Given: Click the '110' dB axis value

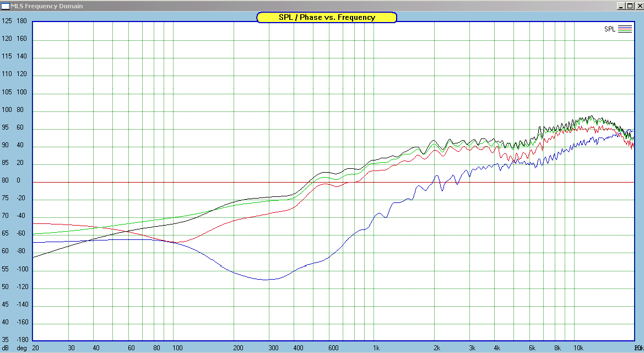Looking at the screenshot, I should [x=7, y=74].
